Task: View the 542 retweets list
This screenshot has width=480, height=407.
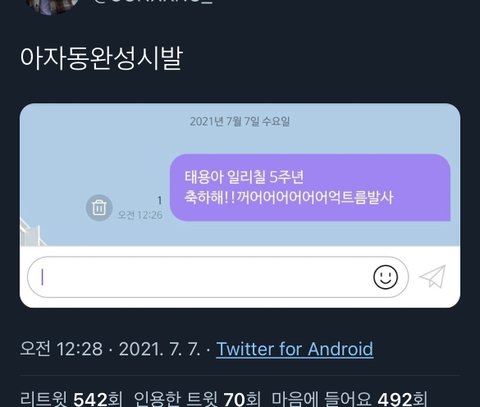Action: tap(71, 399)
